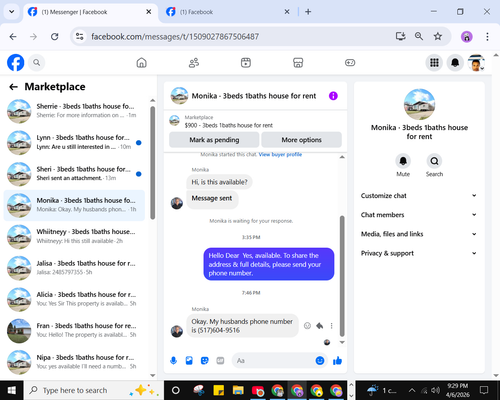
Task: Open more options for Monika's last message
Action: [x=331, y=326]
